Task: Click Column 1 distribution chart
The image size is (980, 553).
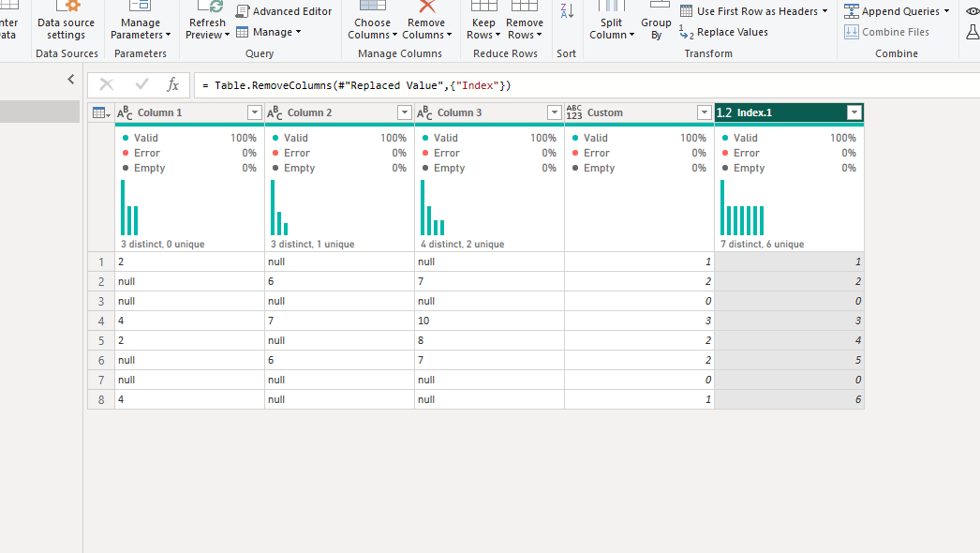Action: (129, 208)
